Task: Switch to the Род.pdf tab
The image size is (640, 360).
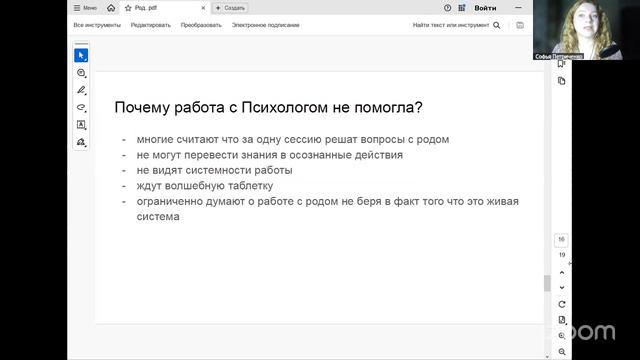Action: tap(165, 8)
